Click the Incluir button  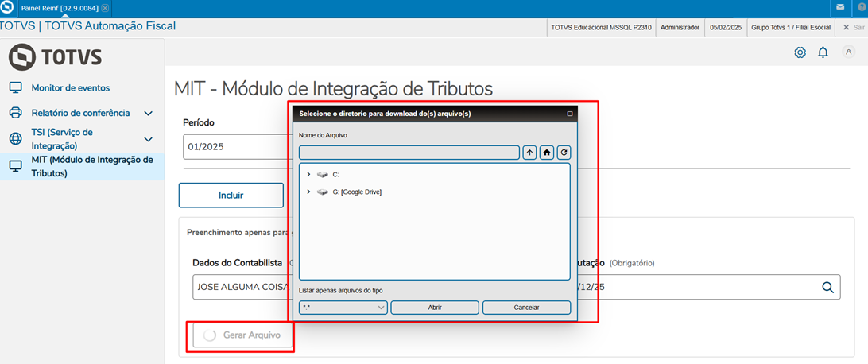click(231, 196)
